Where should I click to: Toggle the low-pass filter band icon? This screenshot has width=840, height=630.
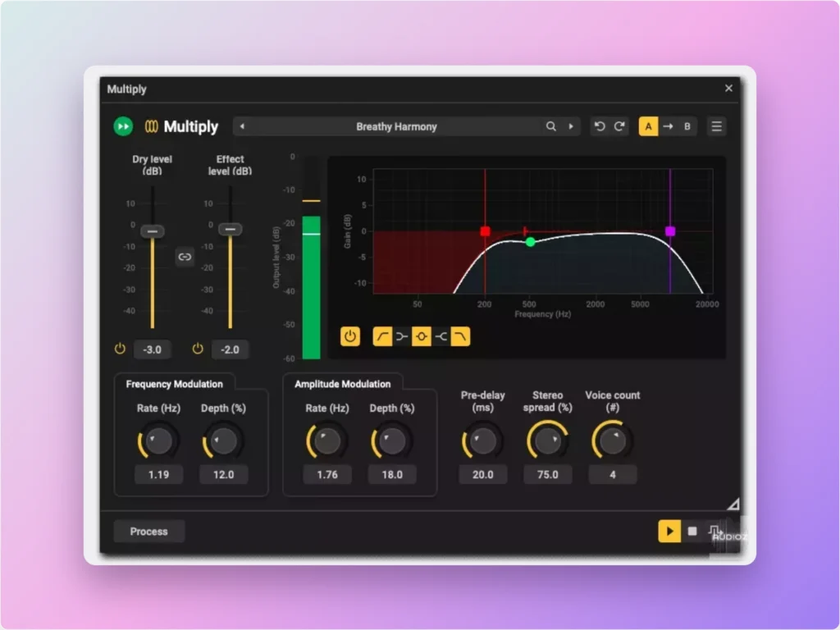coord(460,336)
